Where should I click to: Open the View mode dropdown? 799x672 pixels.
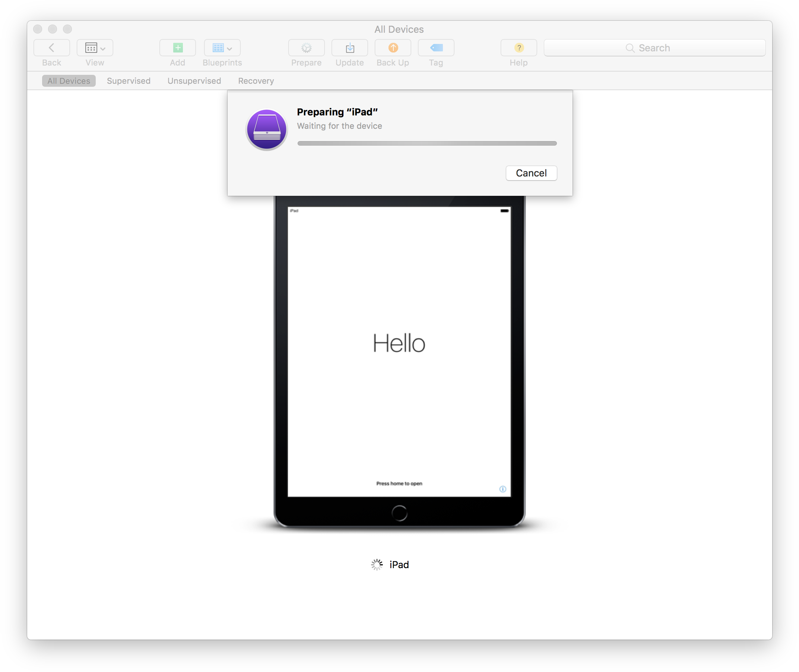[95, 48]
